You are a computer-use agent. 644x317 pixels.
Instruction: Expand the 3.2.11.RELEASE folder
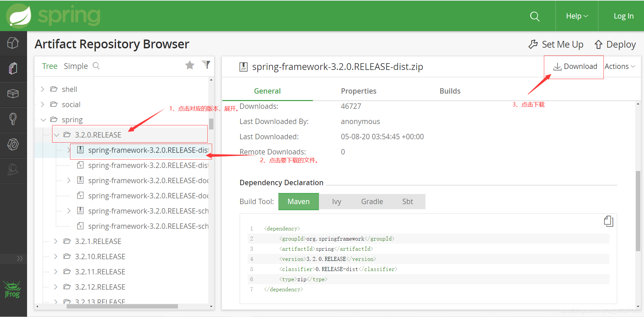pyautogui.click(x=55, y=272)
